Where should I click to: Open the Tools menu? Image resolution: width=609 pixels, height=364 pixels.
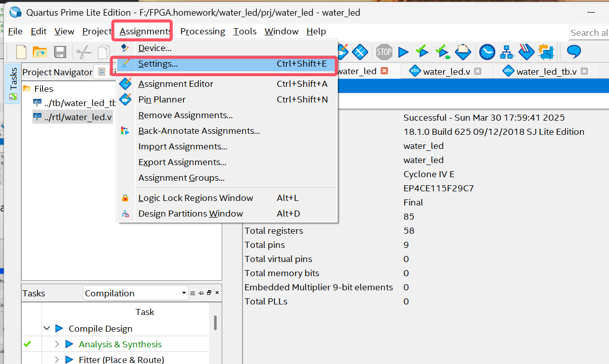[x=245, y=31]
